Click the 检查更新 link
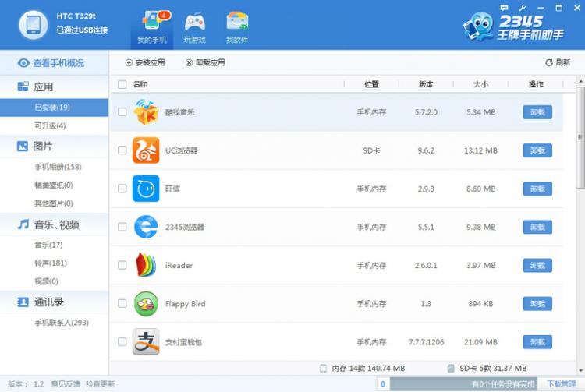Image resolution: width=585 pixels, height=392 pixels. coord(101,383)
